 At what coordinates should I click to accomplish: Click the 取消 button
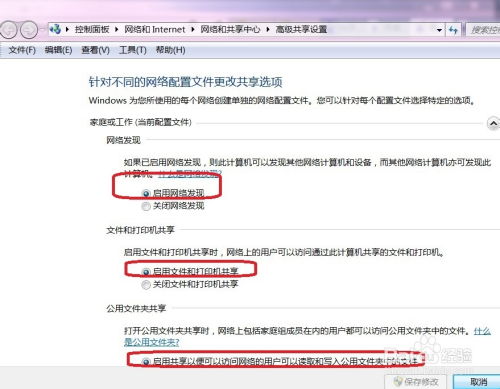(478, 382)
